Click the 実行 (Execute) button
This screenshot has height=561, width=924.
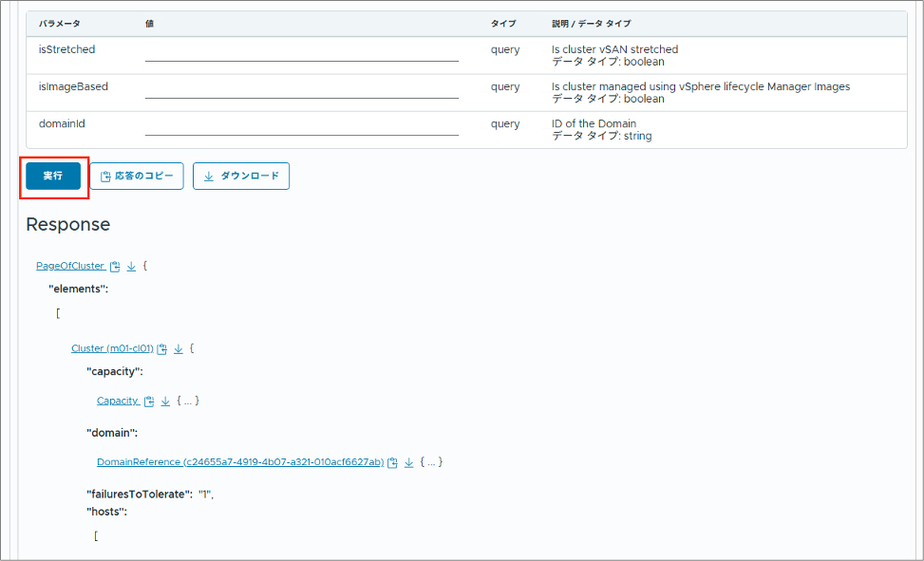tap(53, 177)
